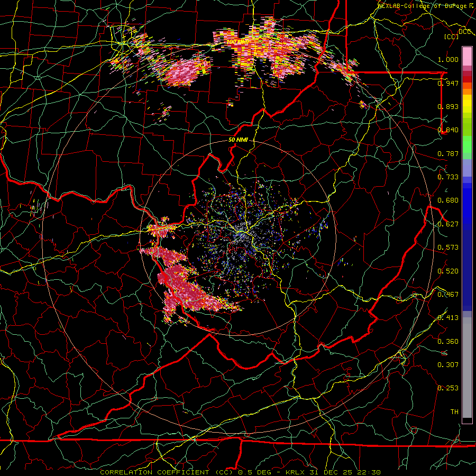Select the 0.413 scale value
Viewport: 476px width, 476px height.
(x=448, y=318)
